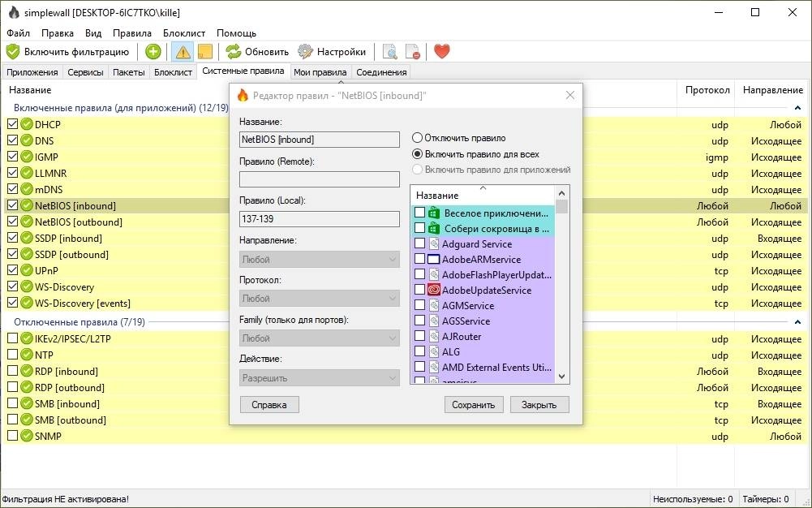Click the Название name input field
This screenshot has height=508, width=812.
pos(320,140)
